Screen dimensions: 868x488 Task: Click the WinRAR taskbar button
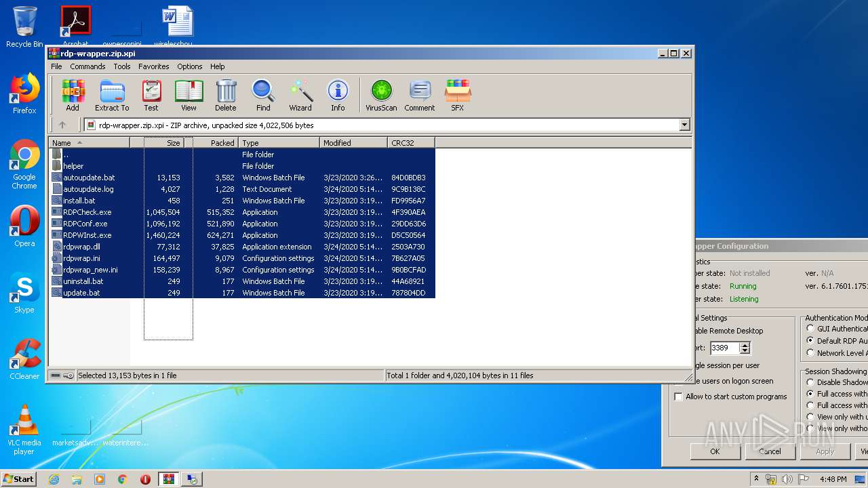(x=168, y=479)
